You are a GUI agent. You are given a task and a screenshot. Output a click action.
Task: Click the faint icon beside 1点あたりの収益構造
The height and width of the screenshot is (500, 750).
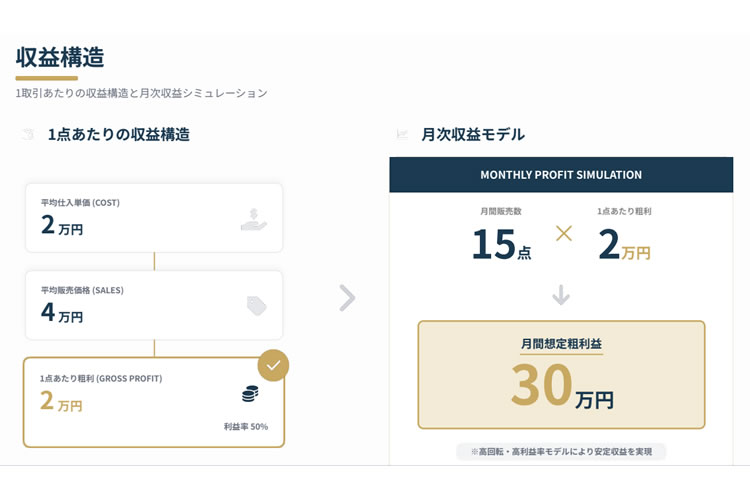click(27, 135)
